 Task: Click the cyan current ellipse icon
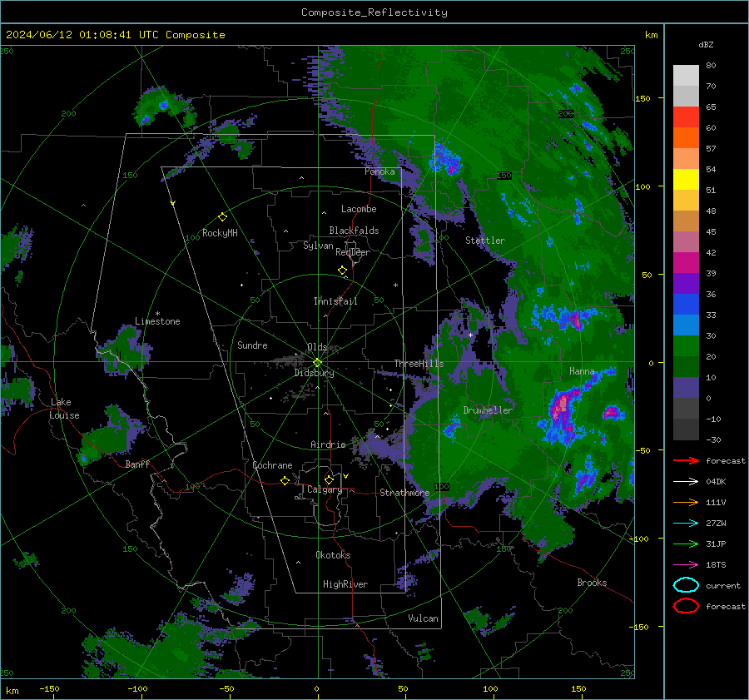686,585
